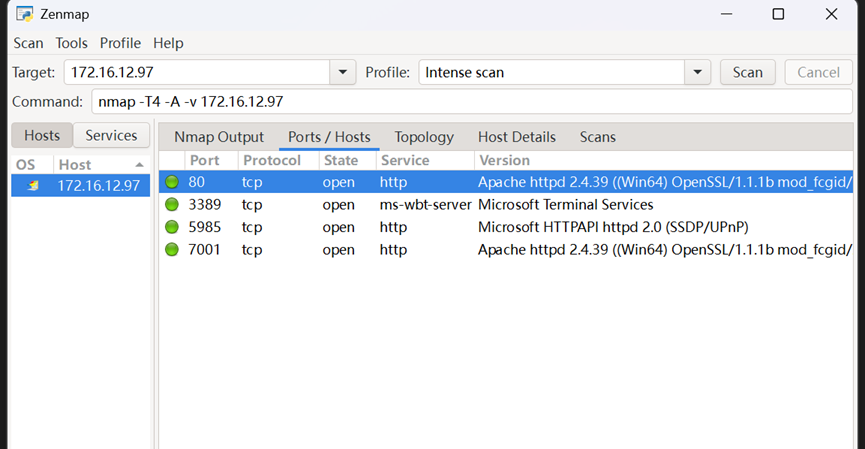This screenshot has height=449, width=865.
Task: Switch to the Host Details tab
Action: pyautogui.click(x=517, y=137)
